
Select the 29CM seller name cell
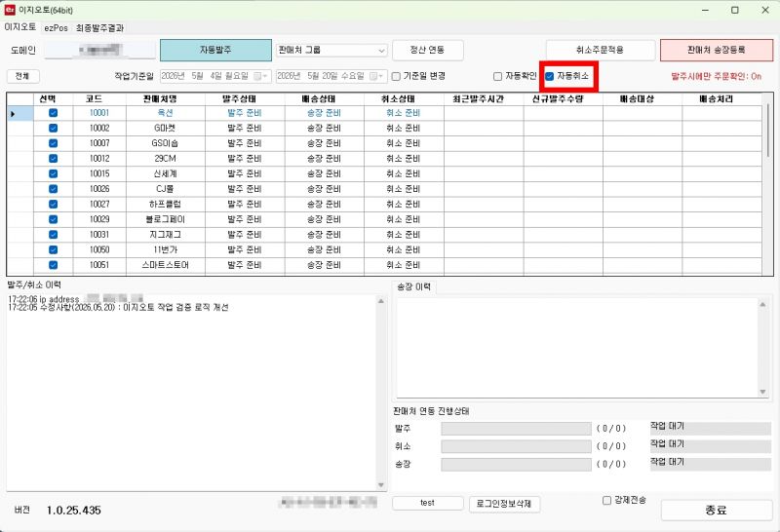click(x=165, y=159)
